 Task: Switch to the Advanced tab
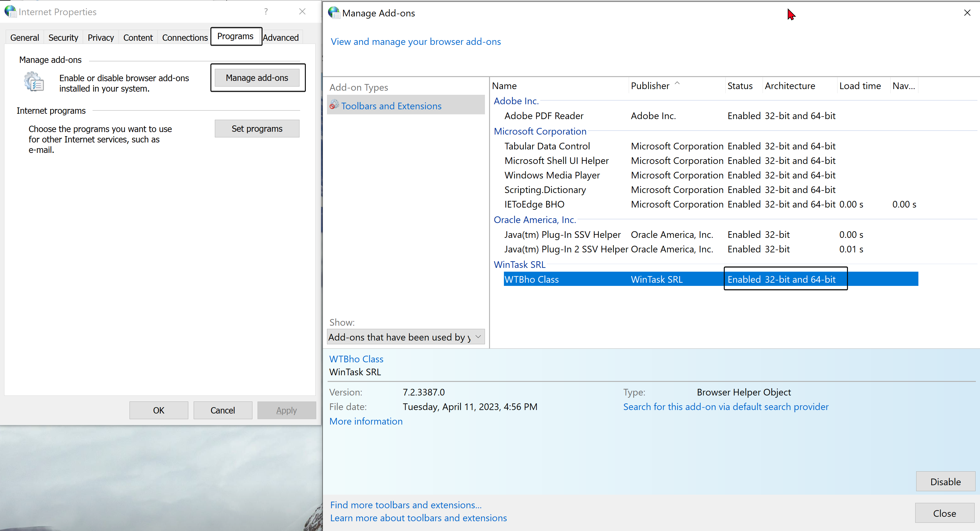pos(281,38)
